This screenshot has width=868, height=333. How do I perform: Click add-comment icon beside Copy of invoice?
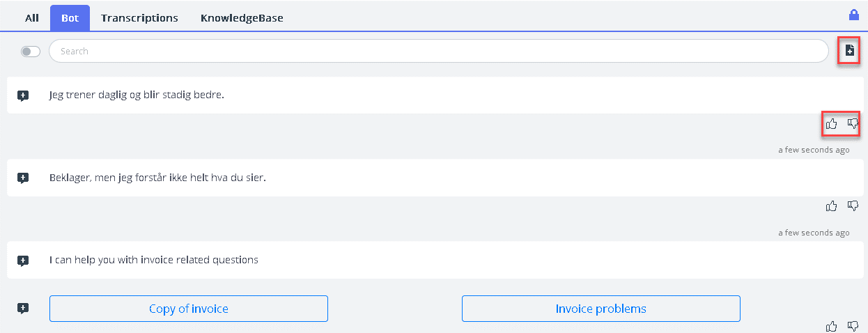coord(23,308)
